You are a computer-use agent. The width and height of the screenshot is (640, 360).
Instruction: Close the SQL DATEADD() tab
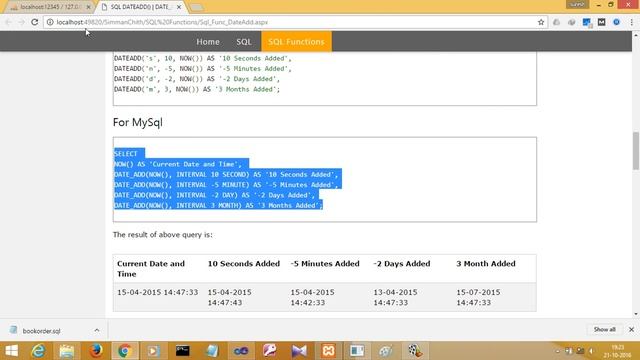(179, 7)
